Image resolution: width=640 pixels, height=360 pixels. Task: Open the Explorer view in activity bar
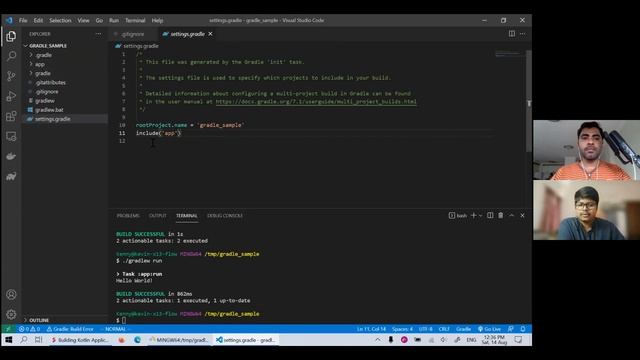point(11,36)
